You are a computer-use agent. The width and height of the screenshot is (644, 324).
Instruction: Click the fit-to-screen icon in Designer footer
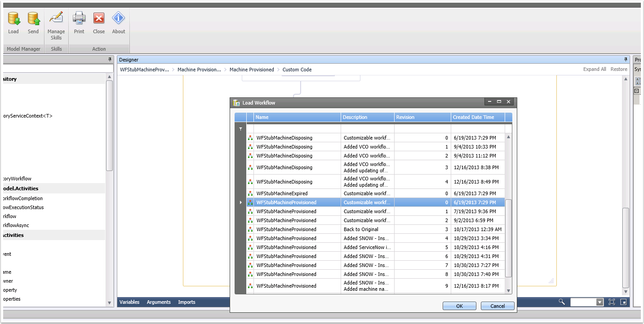[x=612, y=302]
